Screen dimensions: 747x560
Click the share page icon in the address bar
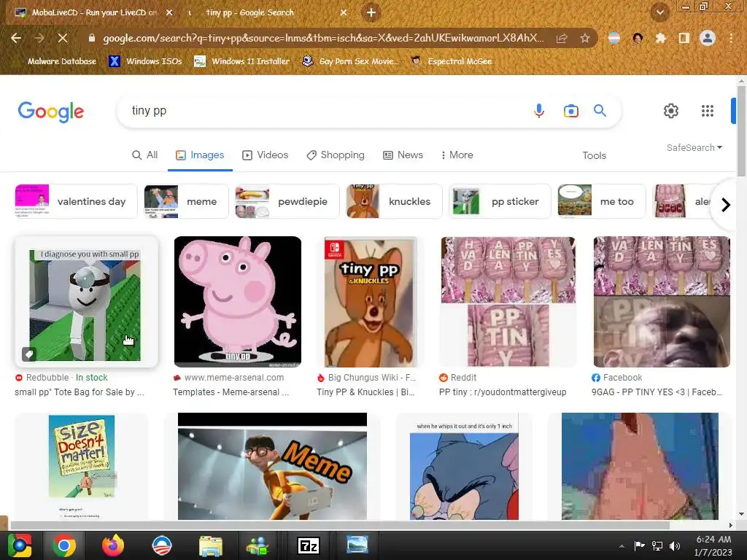point(562,38)
